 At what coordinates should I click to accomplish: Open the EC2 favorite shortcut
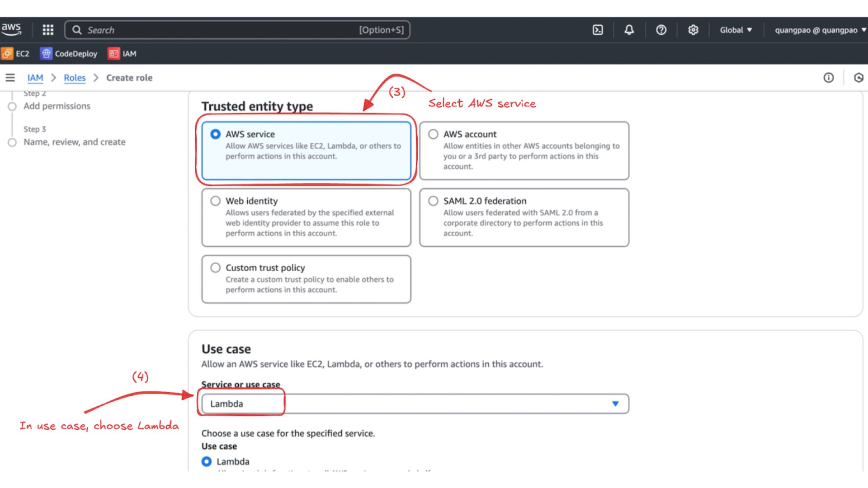pos(17,53)
